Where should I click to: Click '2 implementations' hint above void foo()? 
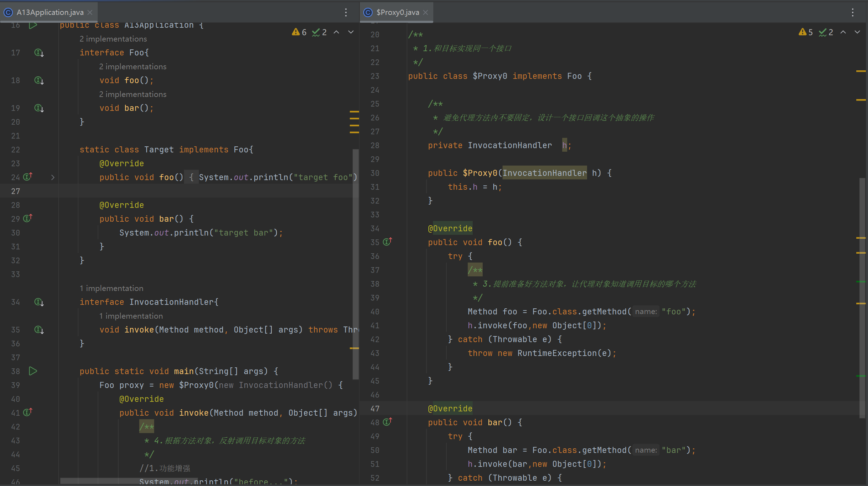click(132, 66)
